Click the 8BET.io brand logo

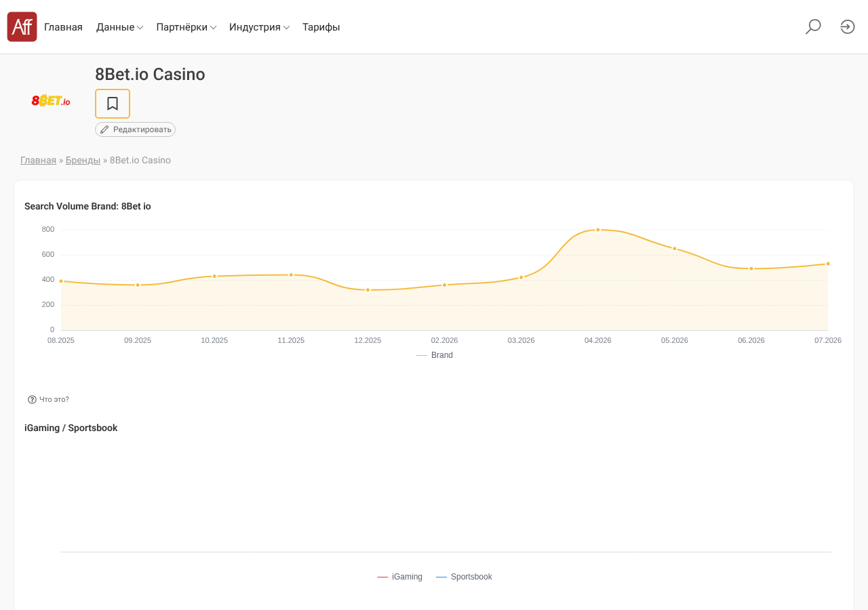point(51,100)
